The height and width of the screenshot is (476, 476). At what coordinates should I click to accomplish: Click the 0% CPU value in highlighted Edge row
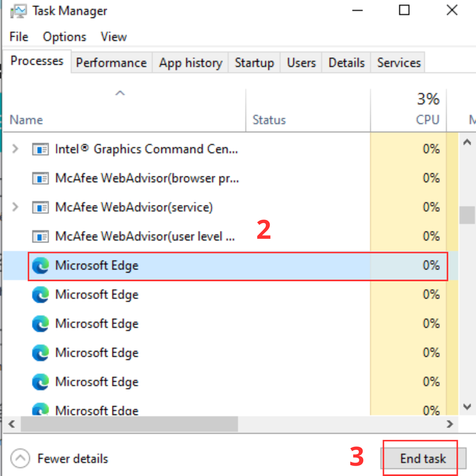coord(431,265)
